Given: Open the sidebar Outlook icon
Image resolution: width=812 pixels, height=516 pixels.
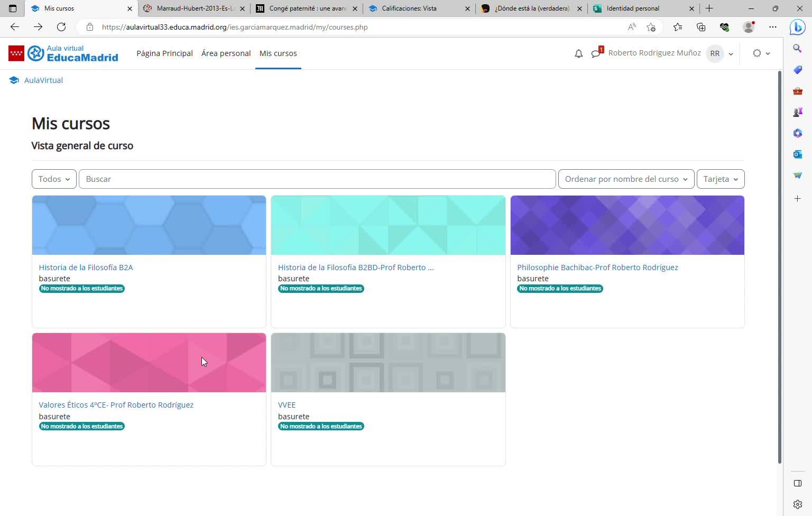Looking at the screenshot, I should tap(798, 154).
